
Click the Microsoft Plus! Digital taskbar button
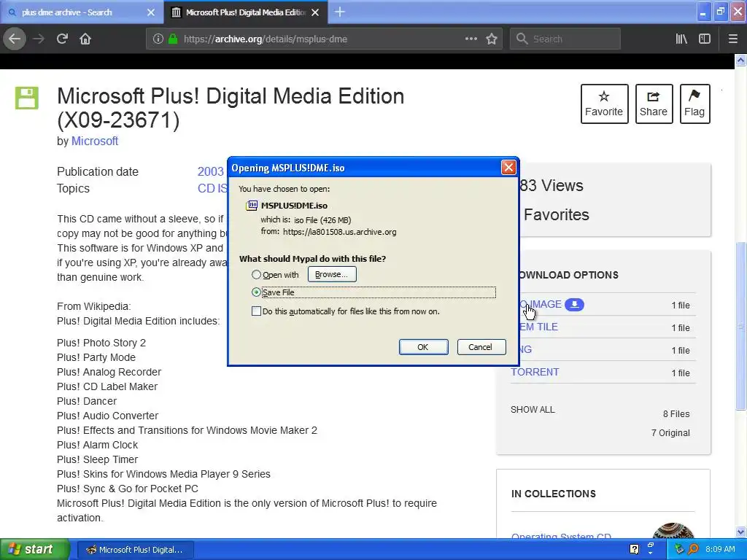[x=135, y=550]
